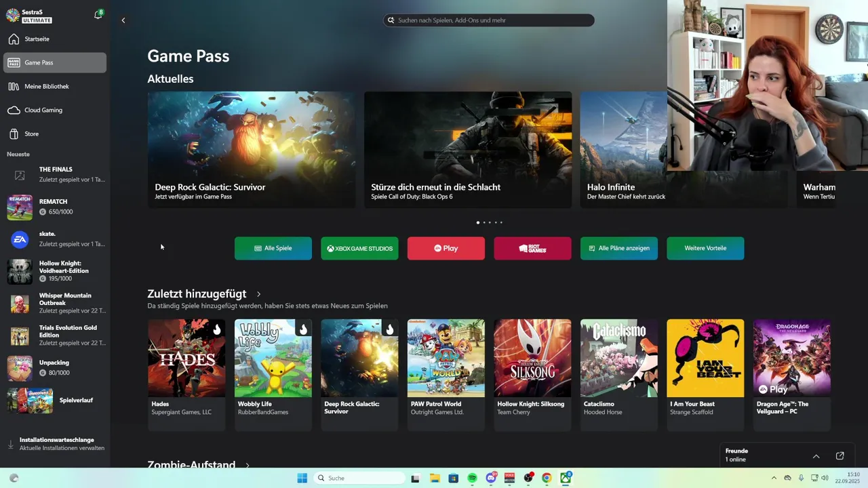
Task: Expand the Zombie-Aufstand section chevron
Action: pos(248,466)
